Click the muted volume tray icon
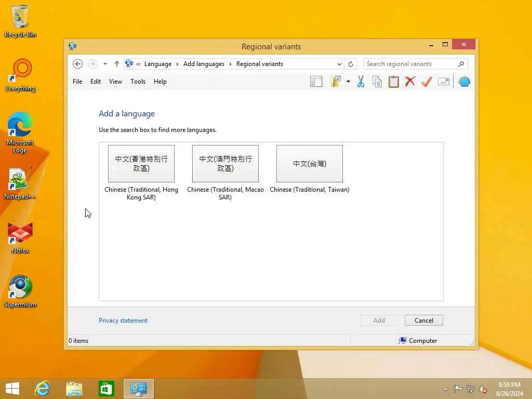This screenshot has width=532, height=399. point(483,389)
